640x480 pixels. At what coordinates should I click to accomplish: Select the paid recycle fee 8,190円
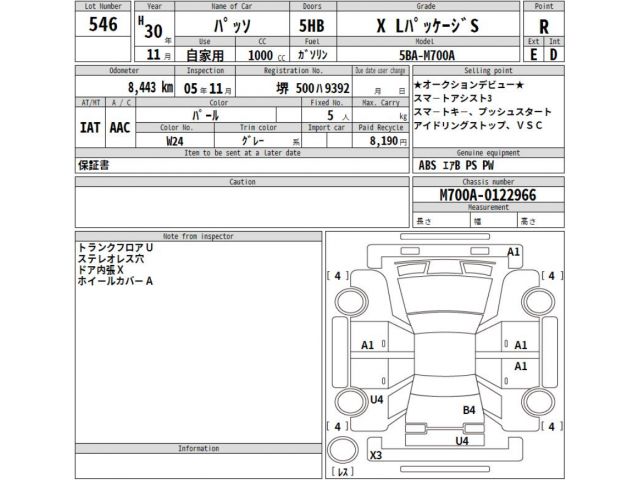[x=388, y=141]
